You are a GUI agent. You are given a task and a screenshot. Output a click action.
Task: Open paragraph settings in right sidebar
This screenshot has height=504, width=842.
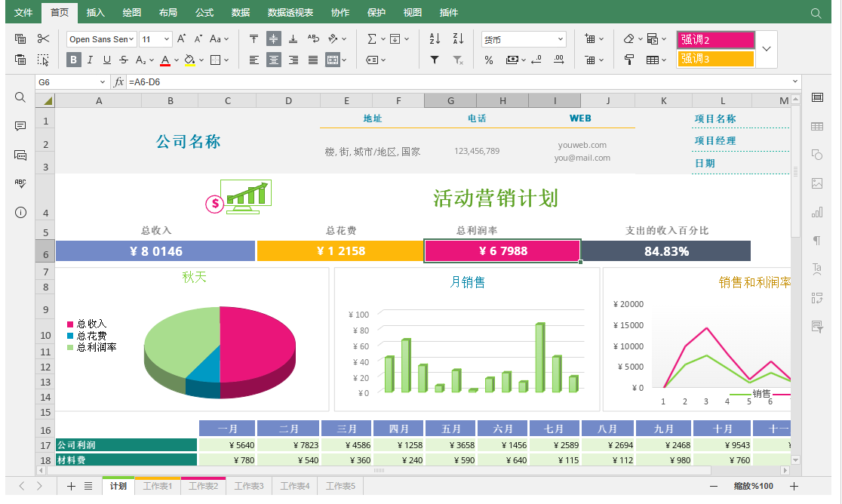pyautogui.click(x=817, y=241)
